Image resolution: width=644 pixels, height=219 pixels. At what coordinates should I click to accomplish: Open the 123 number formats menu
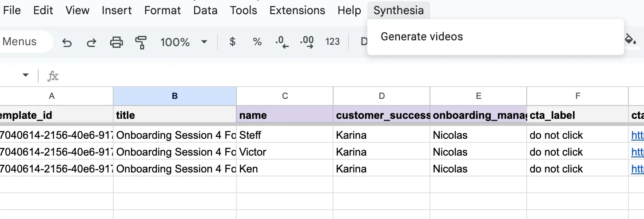tap(332, 42)
